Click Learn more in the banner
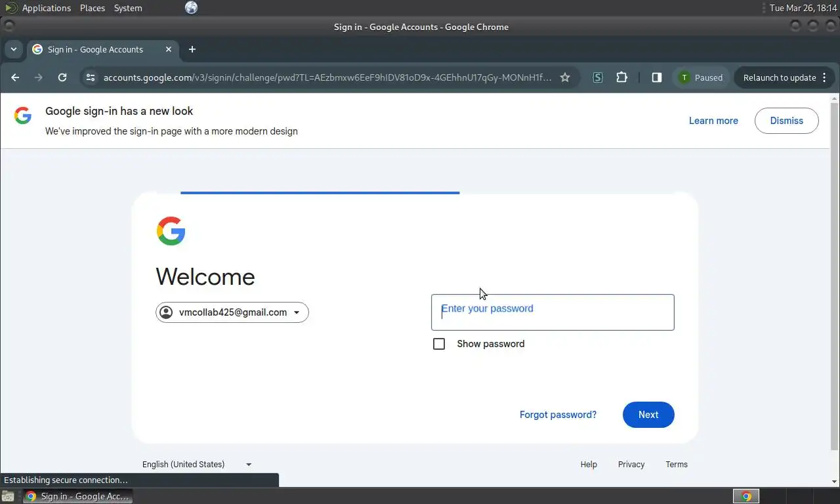This screenshot has width=840, height=504. coord(713,121)
